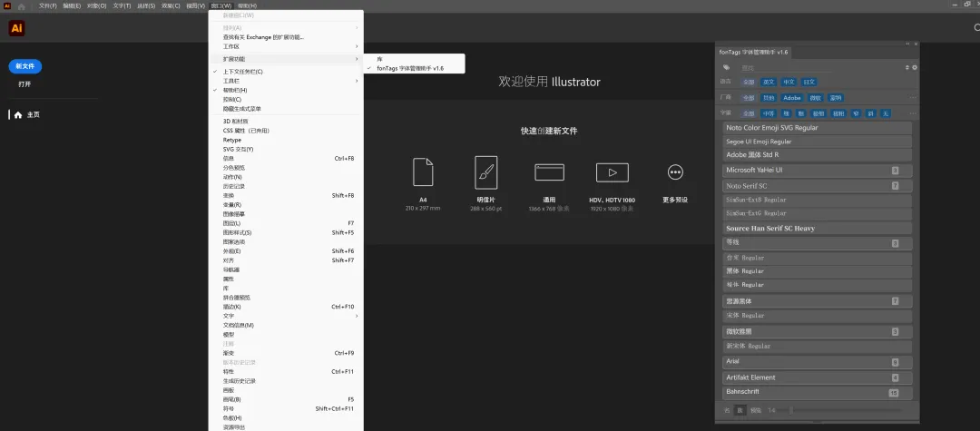Image resolution: width=980 pixels, height=431 pixels.
Task: Click the Illustrator Ai logo in header
Action: click(x=17, y=28)
